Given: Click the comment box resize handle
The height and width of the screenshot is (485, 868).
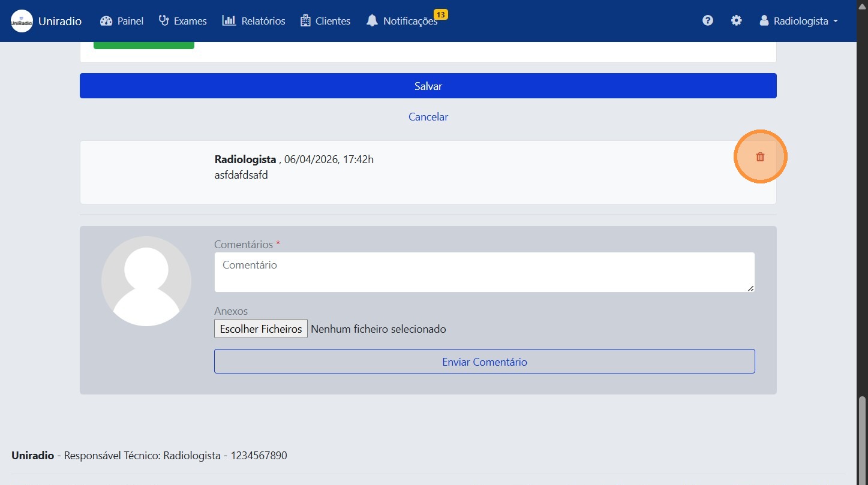Looking at the screenshot, I should pyautogui.click(x=750, y=288).
